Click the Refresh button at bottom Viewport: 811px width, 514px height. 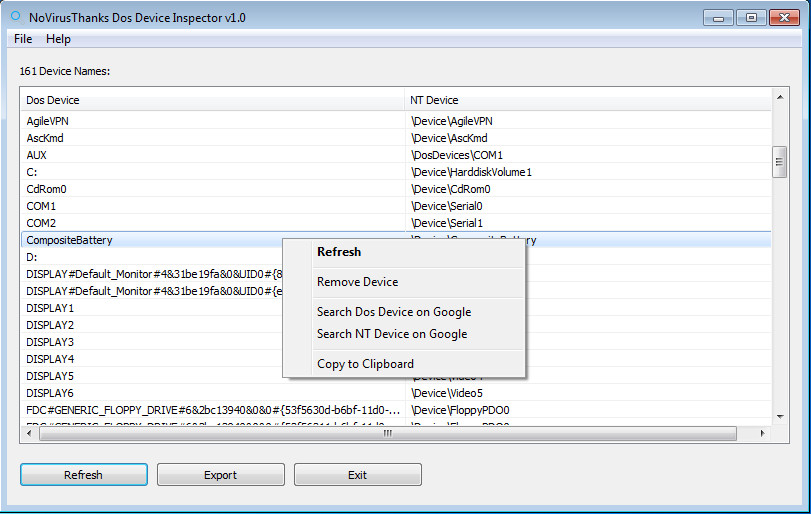(x=84, y=475)
